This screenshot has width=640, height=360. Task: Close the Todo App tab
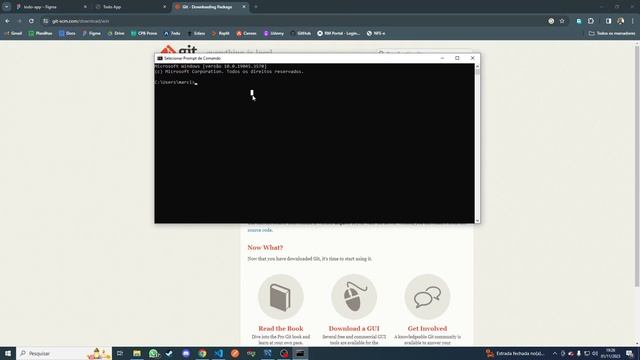click(164, 7)
